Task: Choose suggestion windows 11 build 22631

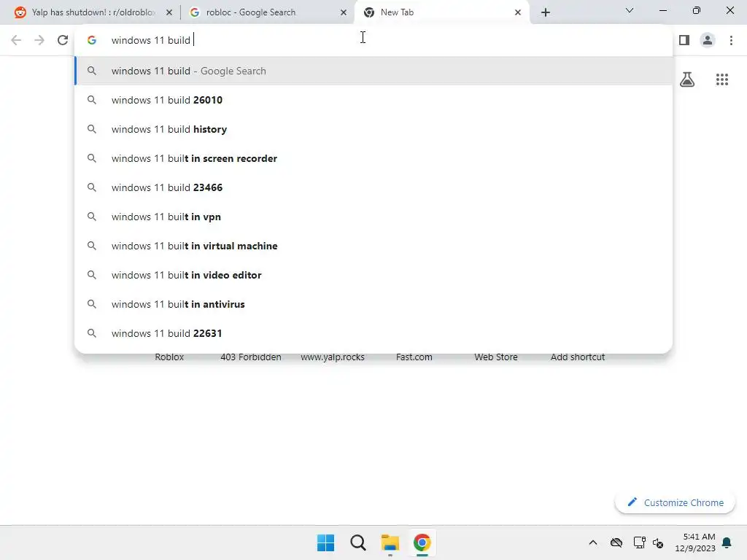Action: click(x=373, y=333)
